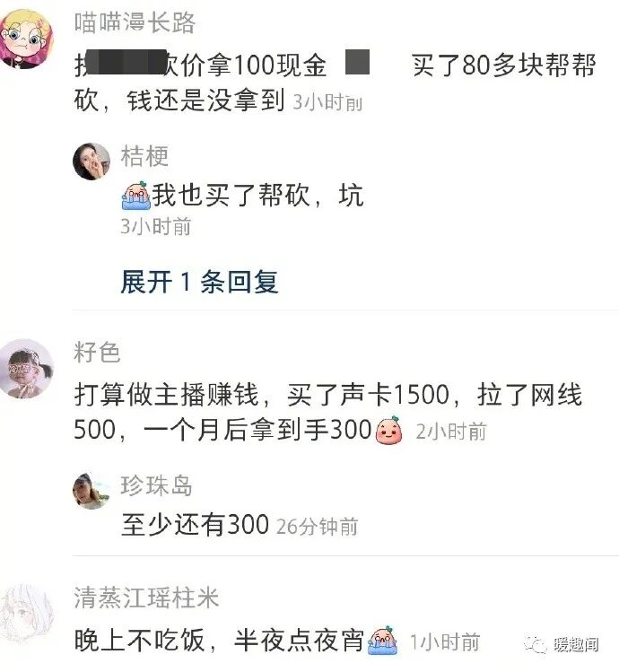The width and height of the screenshot is (619, 672).
Task: Tap smiling emoji after 拿到手300
Action: tap(388, 431)
